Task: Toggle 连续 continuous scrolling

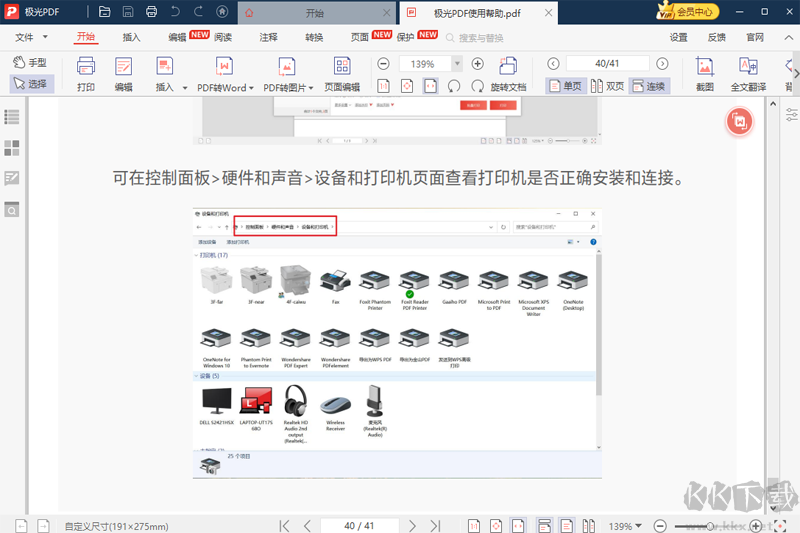Action: coord(649,86)
